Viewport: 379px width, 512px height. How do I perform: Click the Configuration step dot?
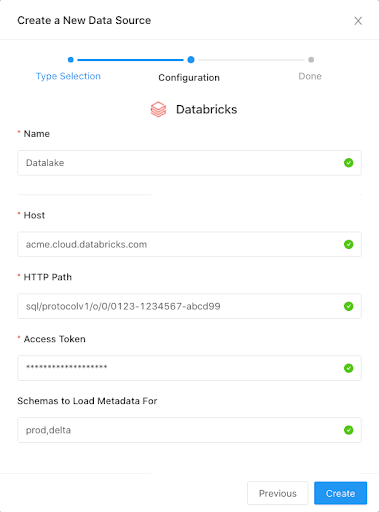point(191,60)
